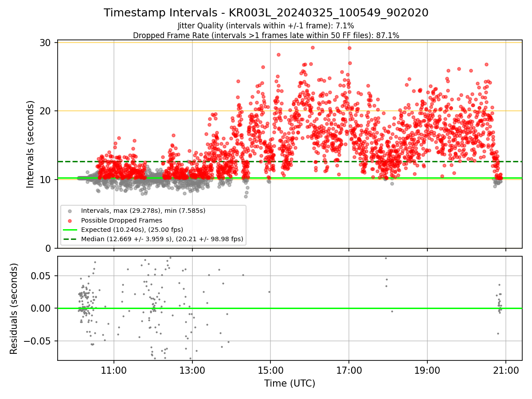Click the 17:00 tick label on the time axis

pyautogui.click(x=349, y=370)
